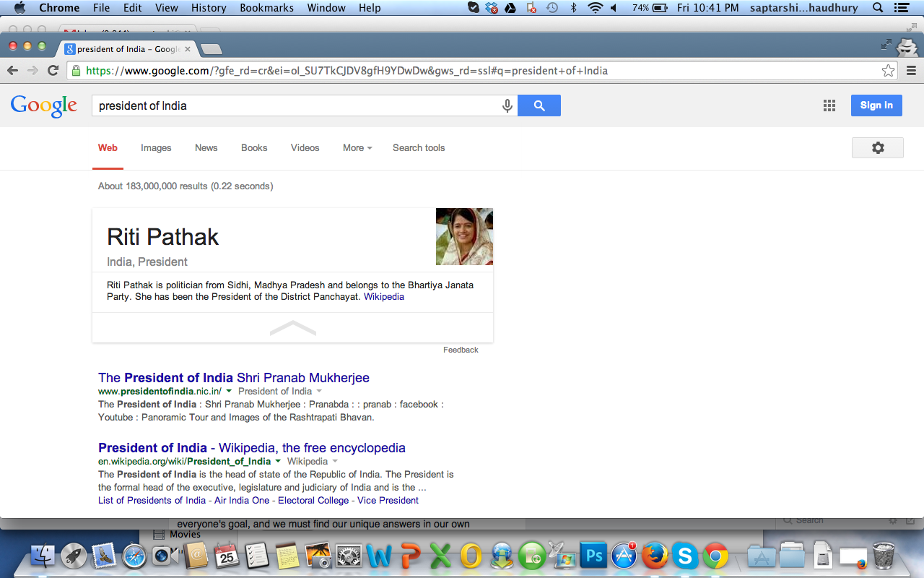
Task: Reload the page
Action: pos(53,71)
